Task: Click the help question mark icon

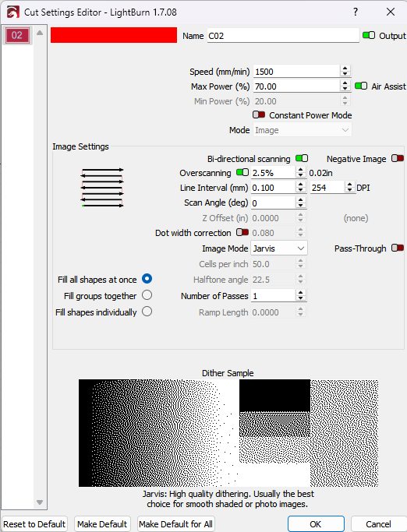Action: click(x=356, y=12)
